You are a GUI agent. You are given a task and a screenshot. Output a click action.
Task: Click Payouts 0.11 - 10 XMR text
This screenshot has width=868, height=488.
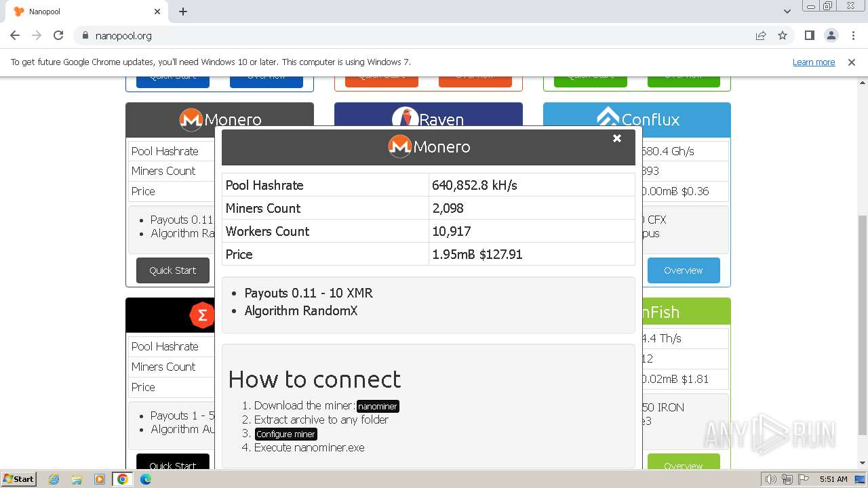(x=309, y=293)
